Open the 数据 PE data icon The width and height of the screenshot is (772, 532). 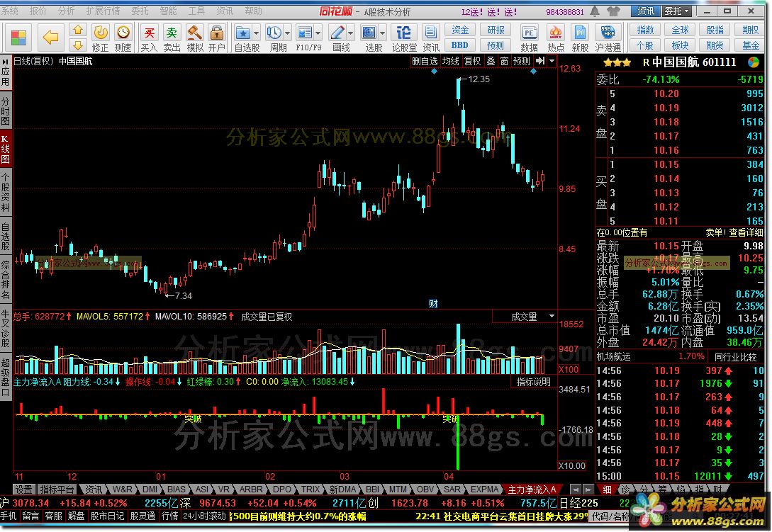tap(530, 38)
